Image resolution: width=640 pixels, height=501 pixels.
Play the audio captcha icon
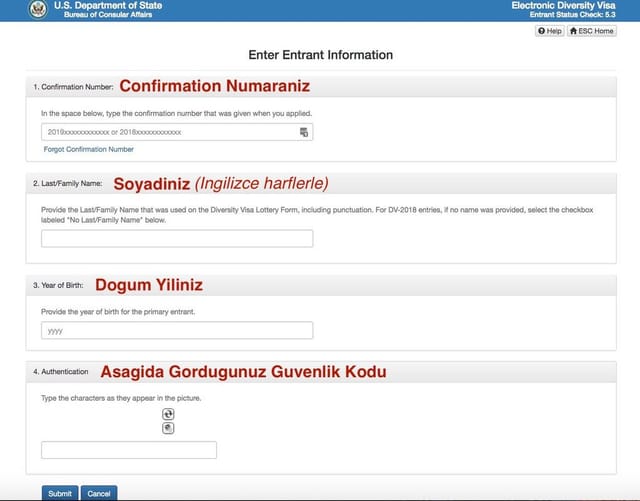[168, 428]
